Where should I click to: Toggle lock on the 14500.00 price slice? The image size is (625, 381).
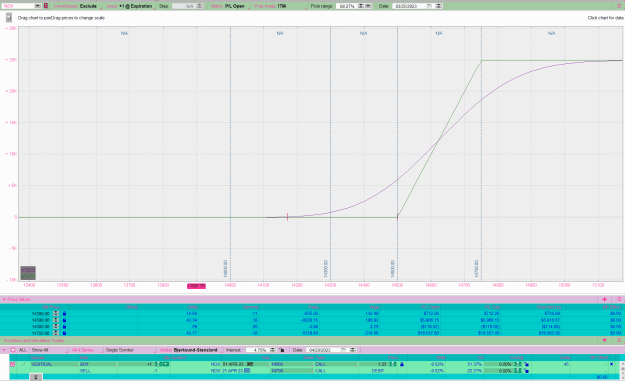click(x=65, y=320)
